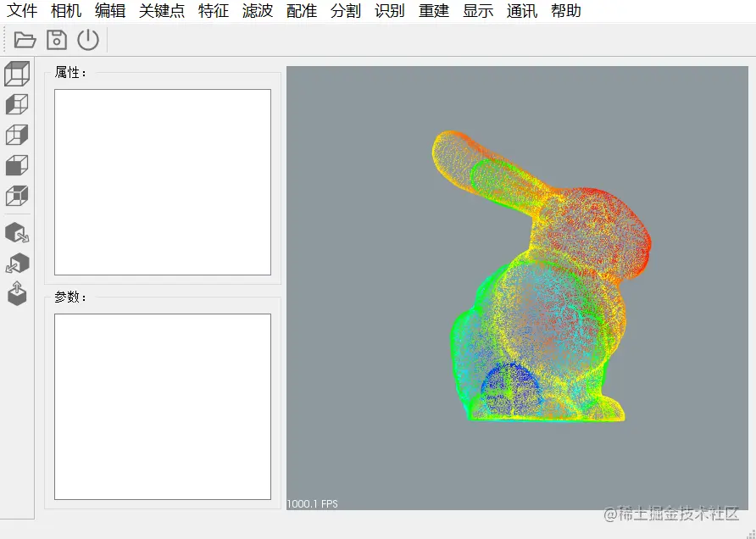Image resolution: width=756 pixels, height=539 pixels.
Task: Click the 1000.1 FPS readout
Action: 313,503
